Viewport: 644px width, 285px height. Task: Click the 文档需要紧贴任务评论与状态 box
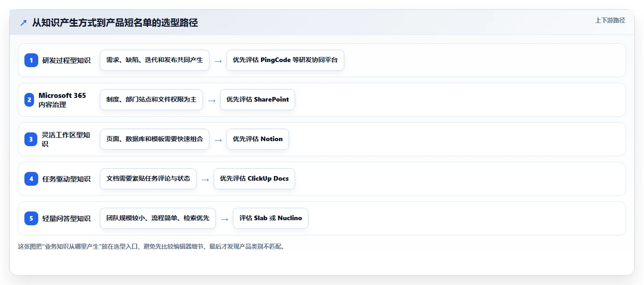[x=148, y=179]
